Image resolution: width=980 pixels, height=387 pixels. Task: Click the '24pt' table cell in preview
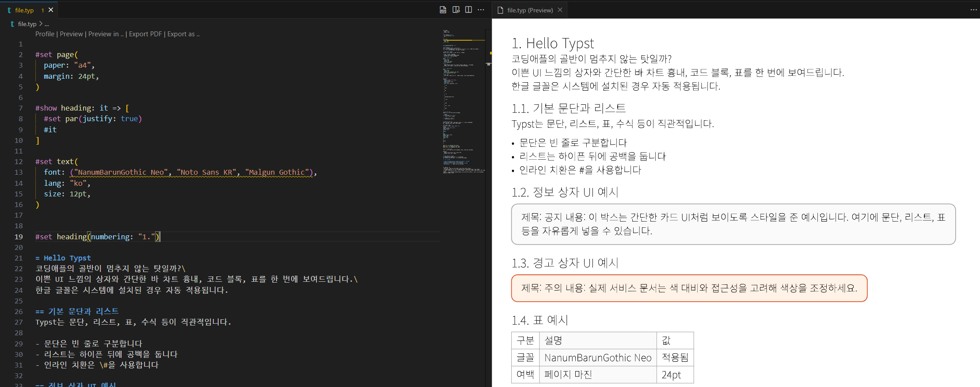pyautogui.click(x=675, y=375)
